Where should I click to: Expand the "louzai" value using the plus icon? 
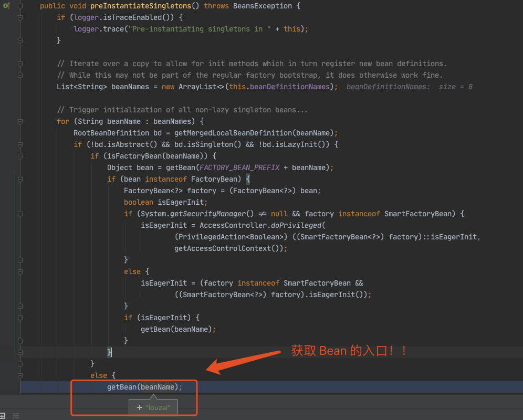pos(140,407)
